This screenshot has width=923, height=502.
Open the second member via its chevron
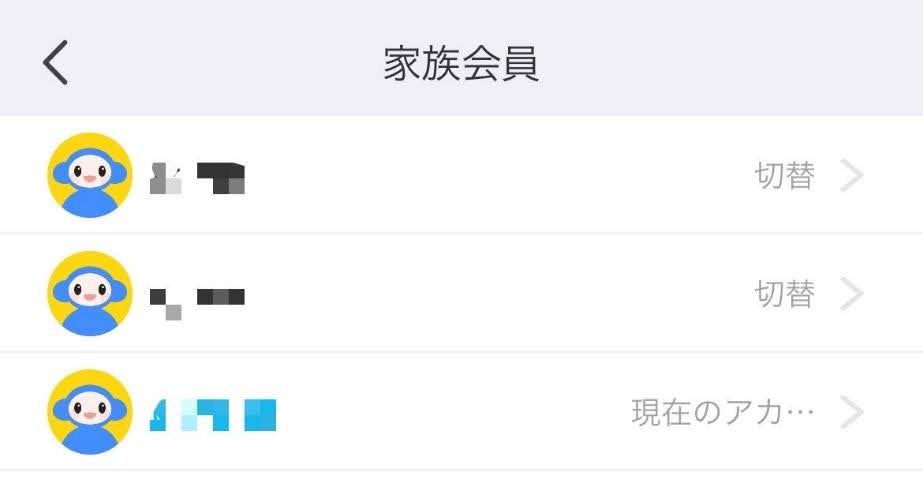coord(851,294)
